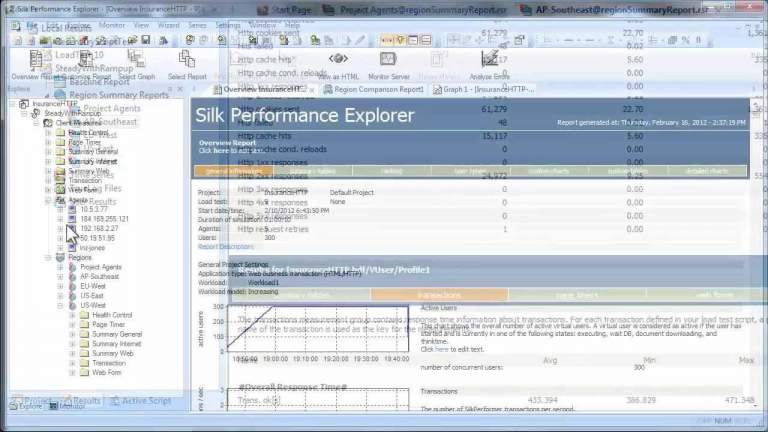Click the region icon beside US-East
The height and width of the screenshot is (432, 768).
click(x=72, y=296)
